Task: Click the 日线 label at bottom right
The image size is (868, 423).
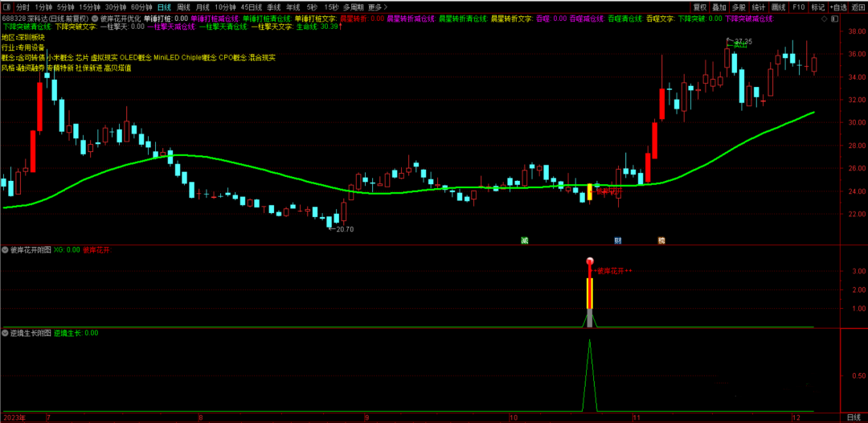Action: point(854,418)
